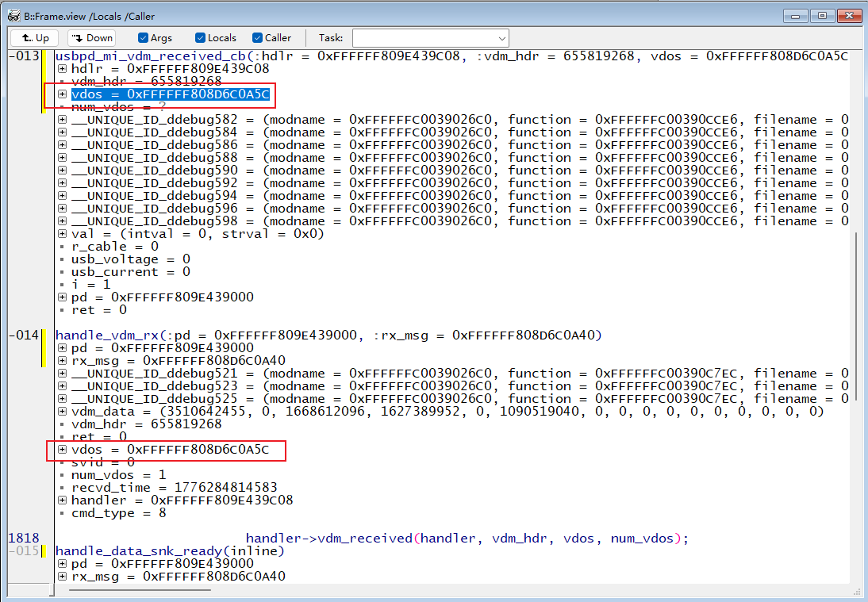Click the source line 1818 vdm_received call
This screenshot has height=602, width=868.
click(x=467, y=539)
